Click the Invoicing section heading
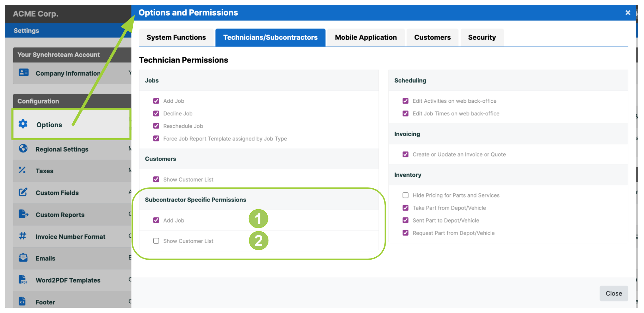The width and height of the screenshot is (644, 313). [x=407, y=134]
